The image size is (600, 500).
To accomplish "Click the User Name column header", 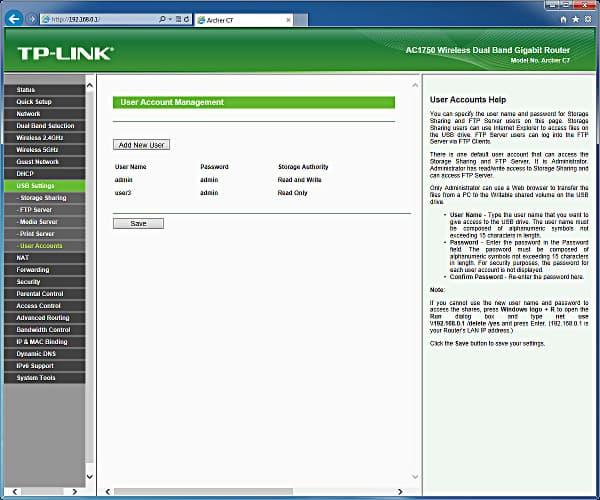I will click(x=130, y=167).
